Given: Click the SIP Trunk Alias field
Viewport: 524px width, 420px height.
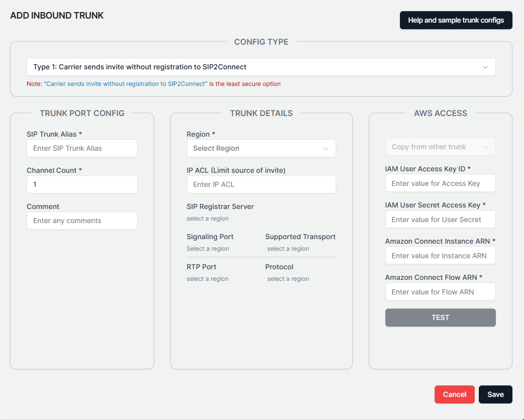Looking at the screenshot, I should point(82,148).
